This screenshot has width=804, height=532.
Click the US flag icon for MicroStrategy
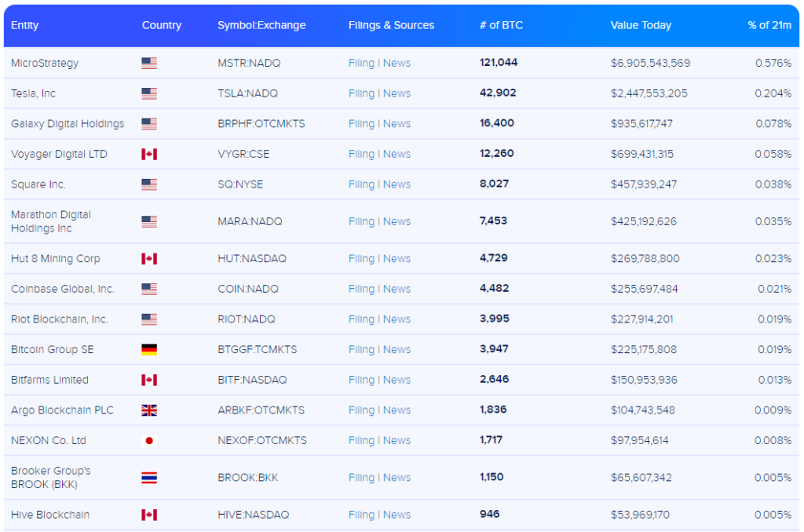click(149, 63)
